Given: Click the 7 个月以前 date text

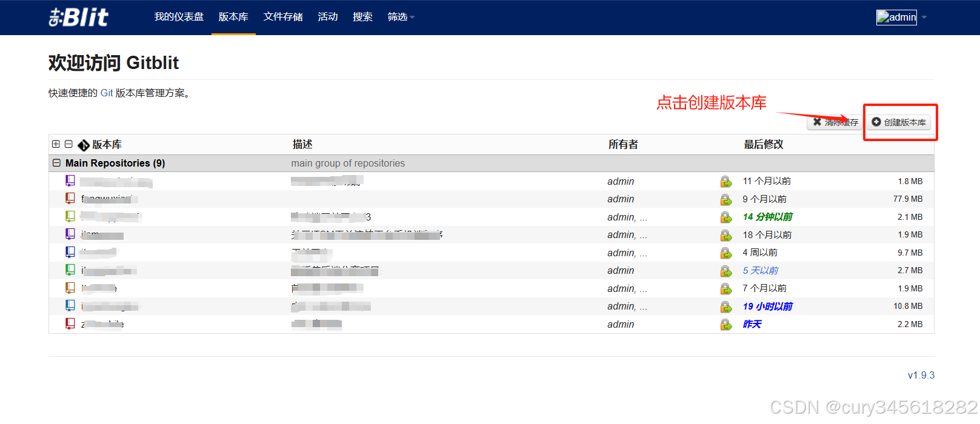Looking at the screenshot, I should (x=765, y=288).
